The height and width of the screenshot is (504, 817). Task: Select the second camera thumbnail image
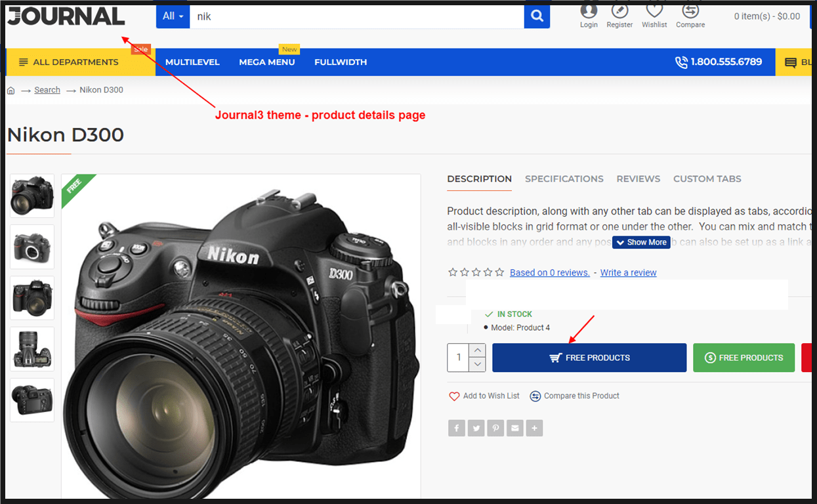(32, 247)
